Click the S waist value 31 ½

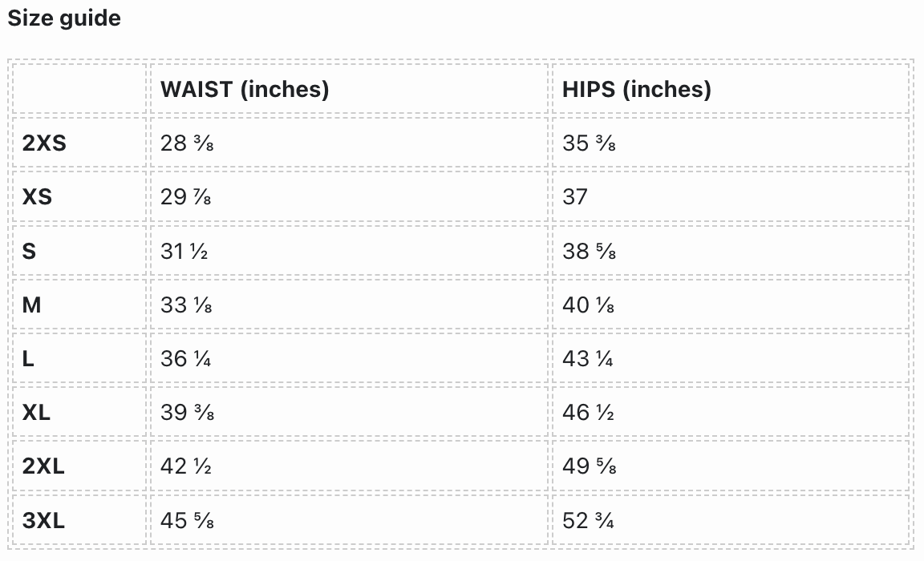(184, 252)
